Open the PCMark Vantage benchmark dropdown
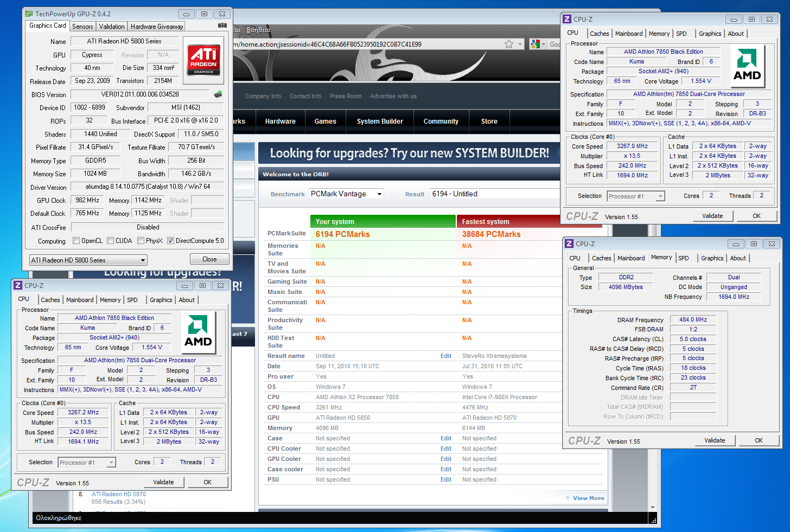Image resolution: width=790 pixels, height=532 pixels. [347, 194]
